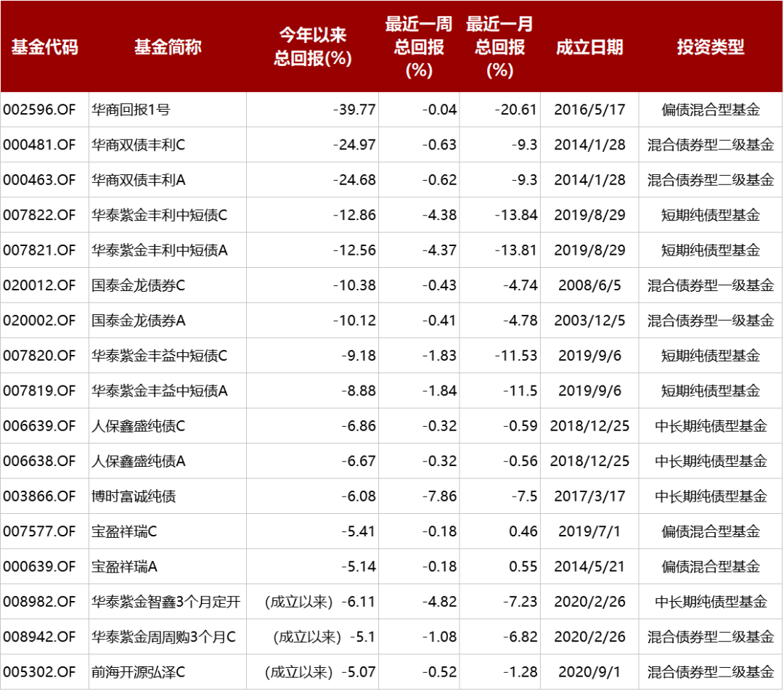Select fund code 020002.OF

(39, 320)
